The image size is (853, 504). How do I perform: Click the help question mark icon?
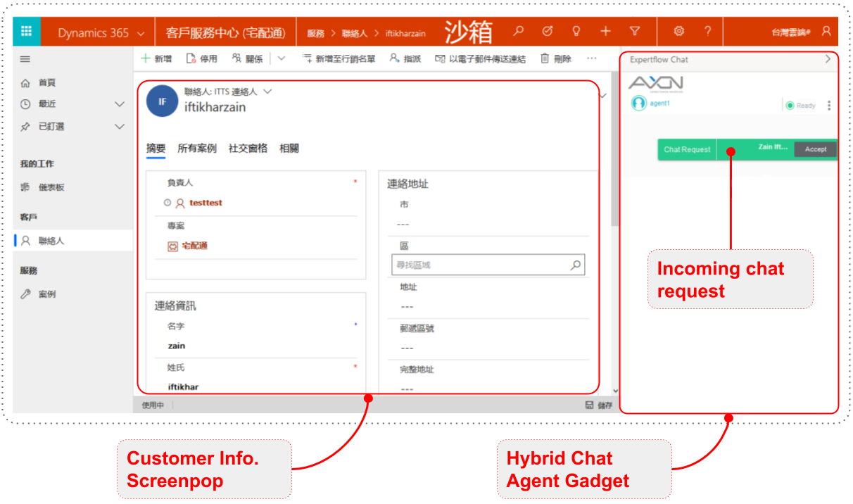pyautogui.click(x=707, y=32)
